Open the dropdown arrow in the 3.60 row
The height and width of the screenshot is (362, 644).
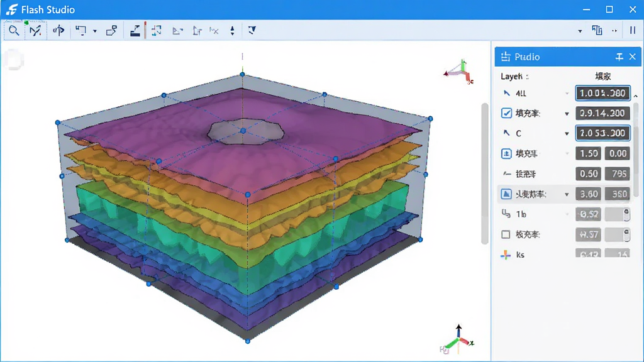567,194
